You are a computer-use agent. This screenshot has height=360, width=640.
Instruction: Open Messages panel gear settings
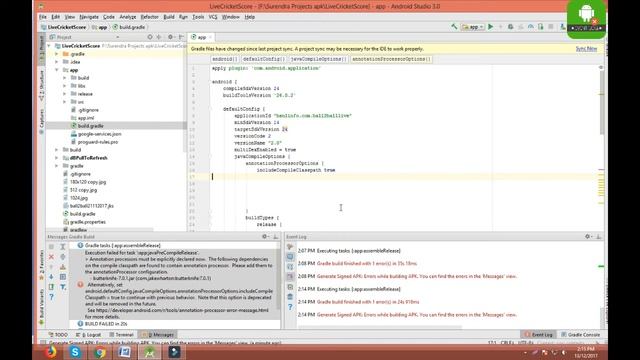tap(265, 237)
